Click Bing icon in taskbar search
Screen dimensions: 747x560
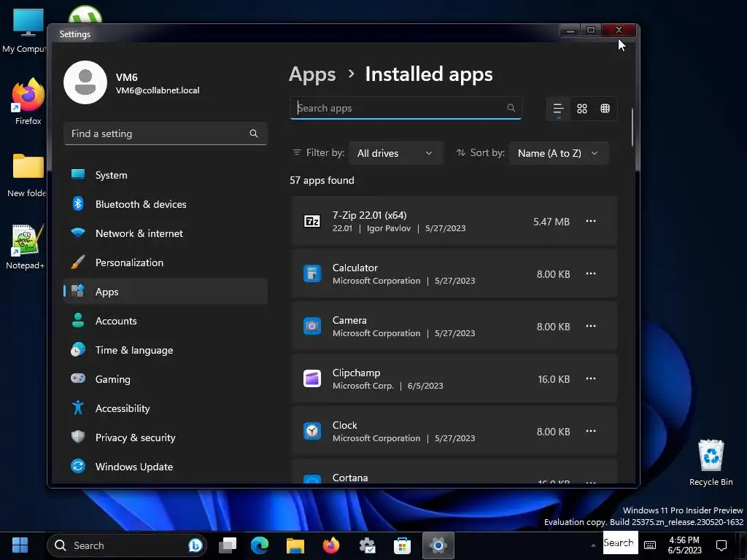tap(196, 545)
